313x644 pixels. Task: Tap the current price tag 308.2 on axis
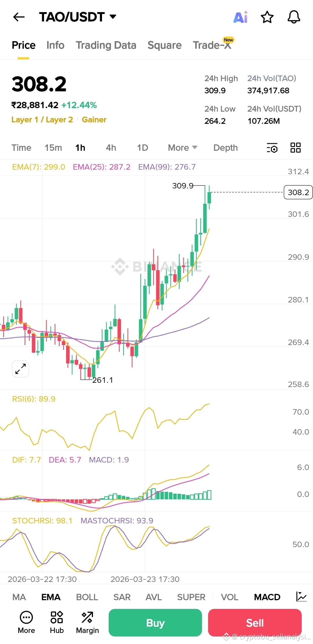click(298, 192)
